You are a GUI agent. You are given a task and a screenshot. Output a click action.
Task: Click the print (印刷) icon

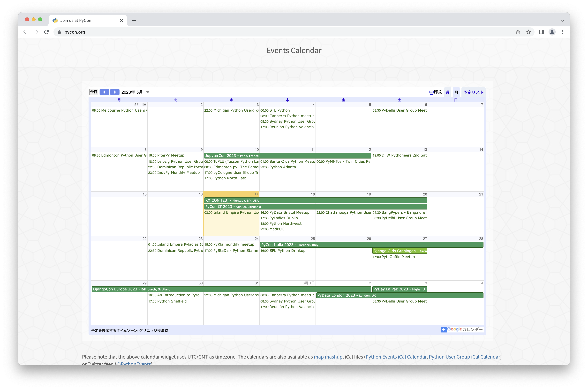pos(431,92)
